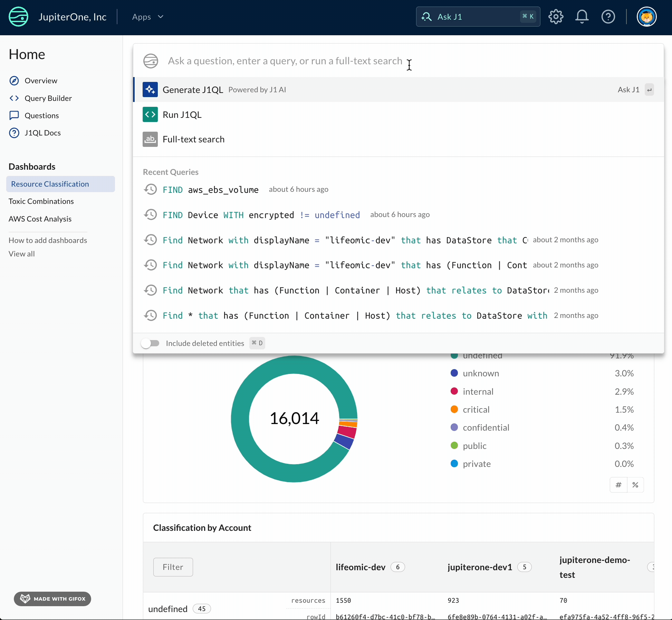This screenshot has height=620, width=672.
Task: Open the user avatar profile menu
Action: point(646,17)
